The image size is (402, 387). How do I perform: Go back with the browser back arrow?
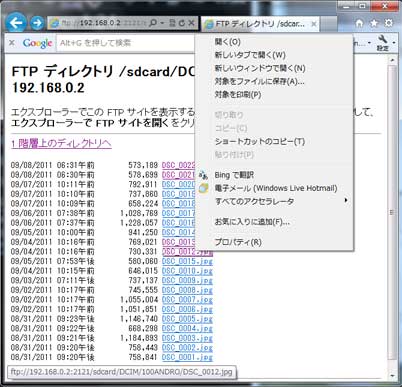coord(16,23)
